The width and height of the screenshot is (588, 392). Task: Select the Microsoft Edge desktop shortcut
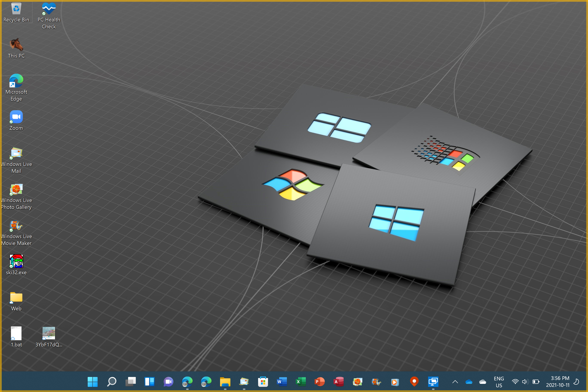pyautogui.click(x=16, y=88)
